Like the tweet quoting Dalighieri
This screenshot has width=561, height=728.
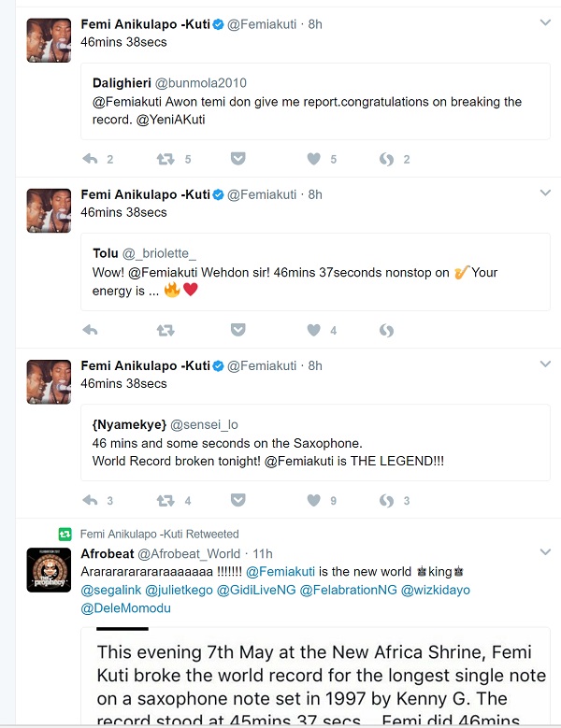[314, 159]
